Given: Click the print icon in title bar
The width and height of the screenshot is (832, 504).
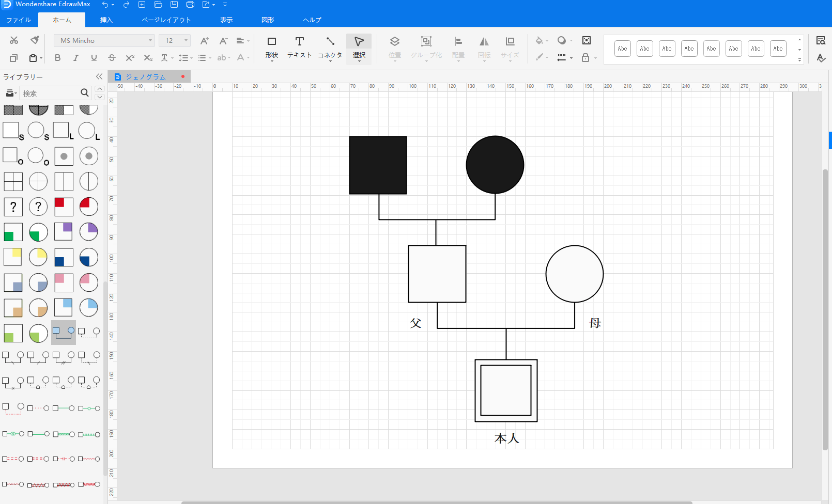Looking at the screenshot, I should 190,5.
